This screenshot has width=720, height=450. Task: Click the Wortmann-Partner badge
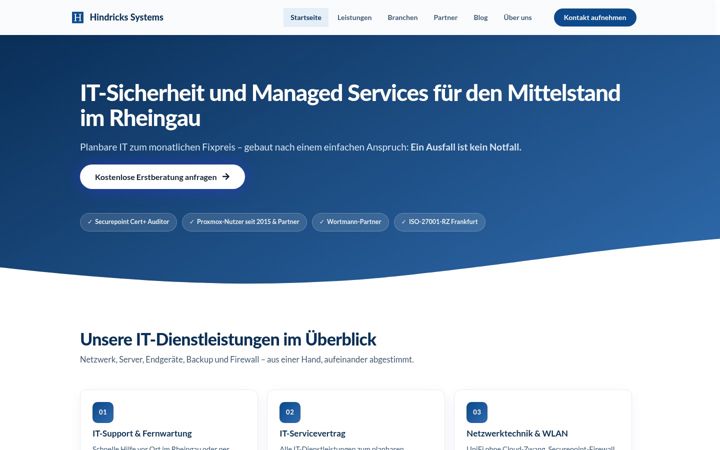(x=350, y=222)
